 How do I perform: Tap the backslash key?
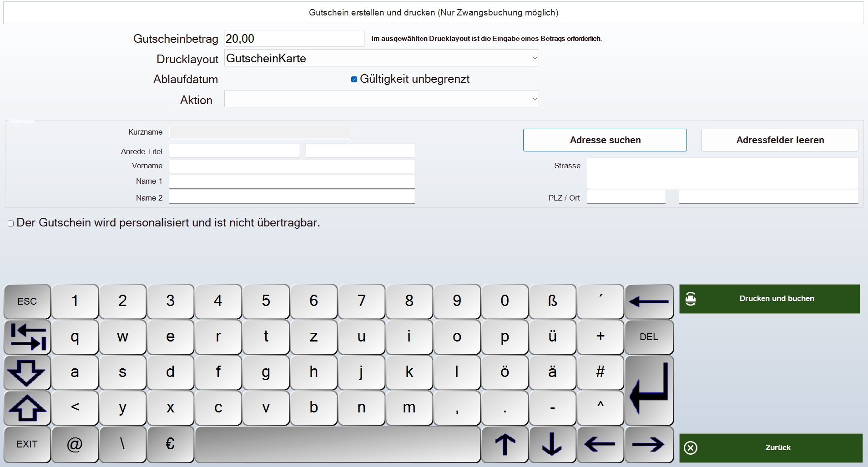[x=122, y=444]
